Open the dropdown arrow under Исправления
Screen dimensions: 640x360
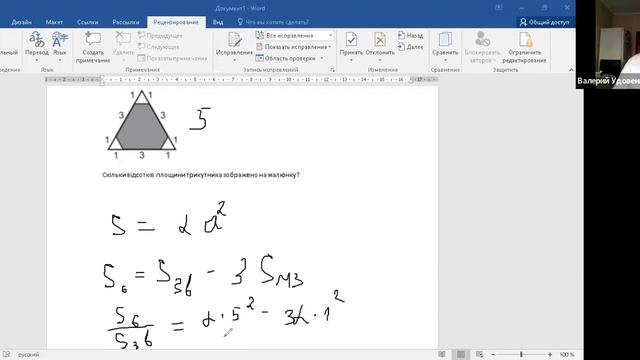click(x=234, y=60)
